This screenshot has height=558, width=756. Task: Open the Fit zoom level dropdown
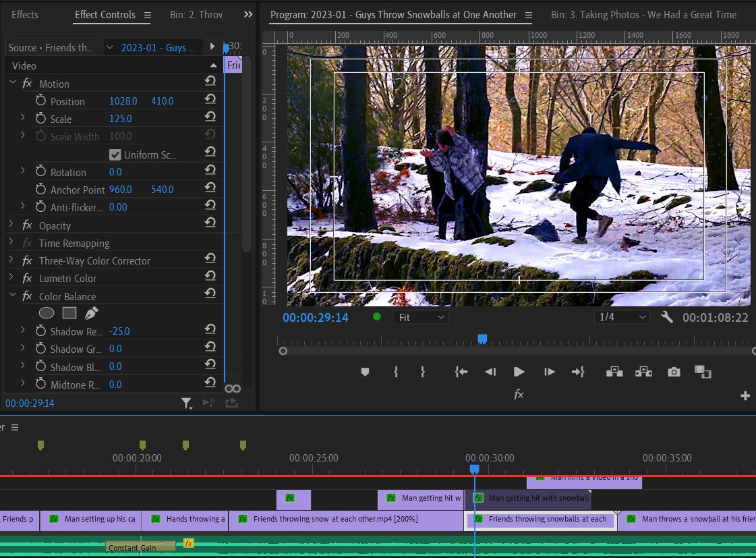coord(421,317)
